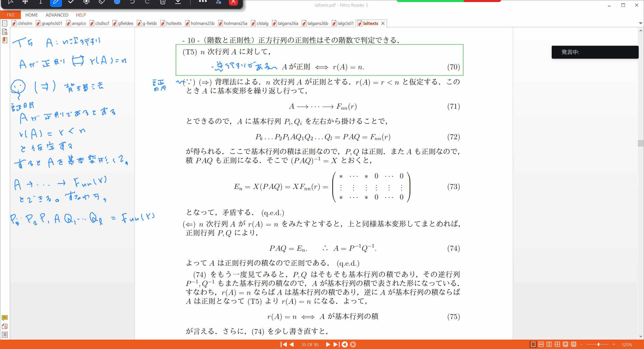Switch to the gfieldex document tab
The image size is (644, 349).
pyautogui.click(x=123, y=23)
